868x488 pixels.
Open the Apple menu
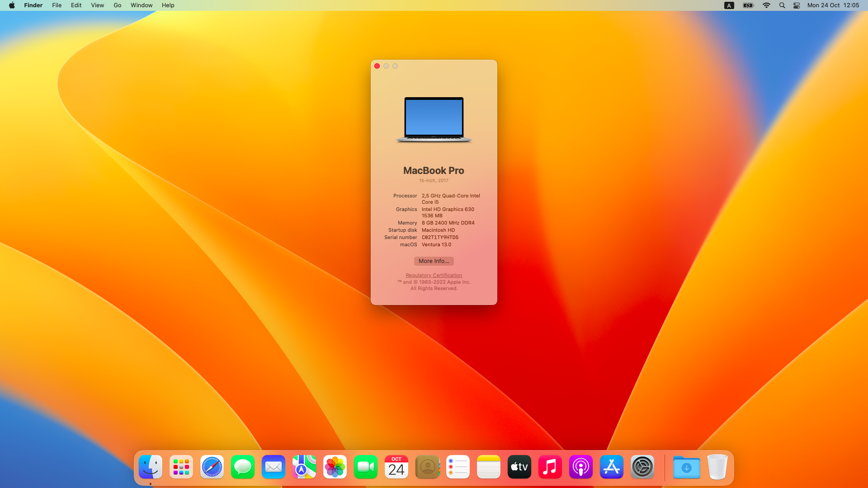click(x=12, y=5)
